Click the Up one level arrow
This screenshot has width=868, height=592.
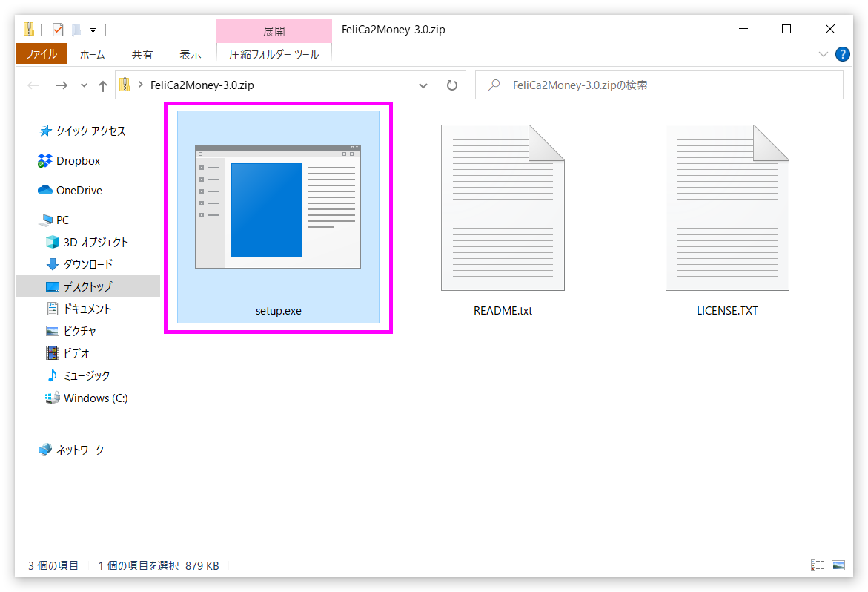click(x=103, y=85)
